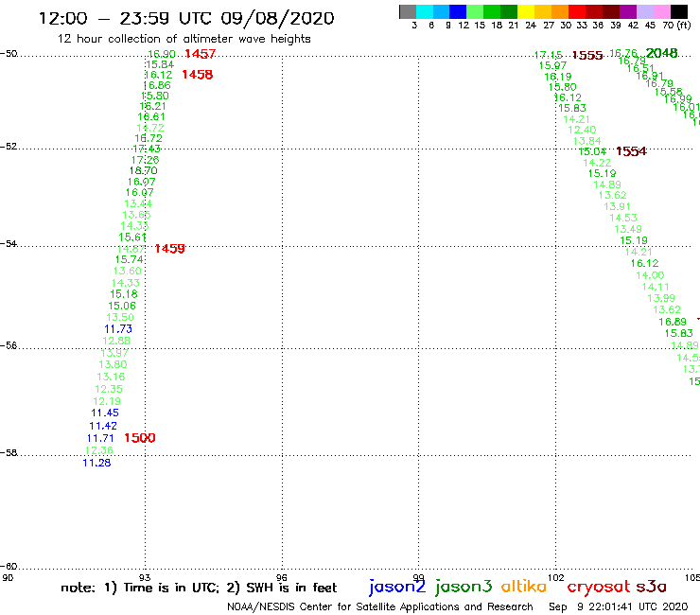Click the wave height value '14.72'
This screenshot has height=615, width=700.
pos(150,128)
